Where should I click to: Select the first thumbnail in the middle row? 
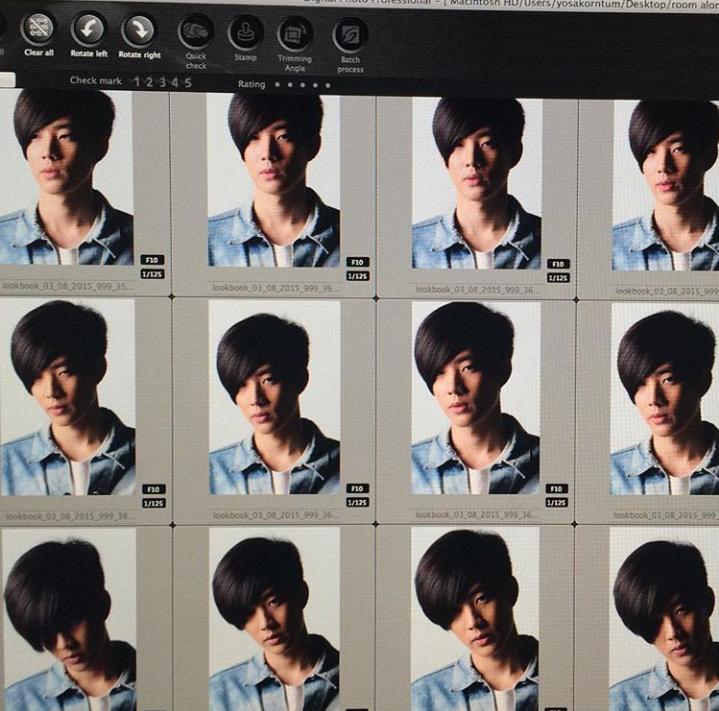68,397
